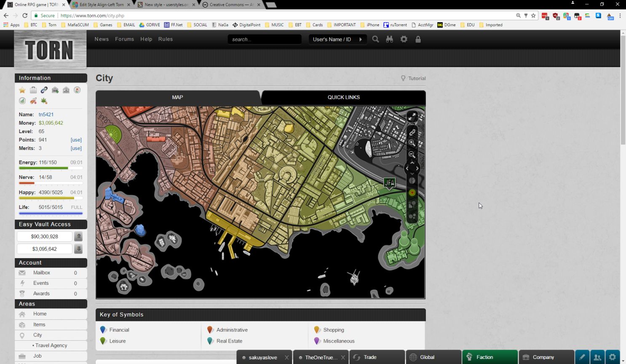Image resolution: width=626 pixels, height=364 pixels.
Task: Click the map link icon
Action: (412, 132)
